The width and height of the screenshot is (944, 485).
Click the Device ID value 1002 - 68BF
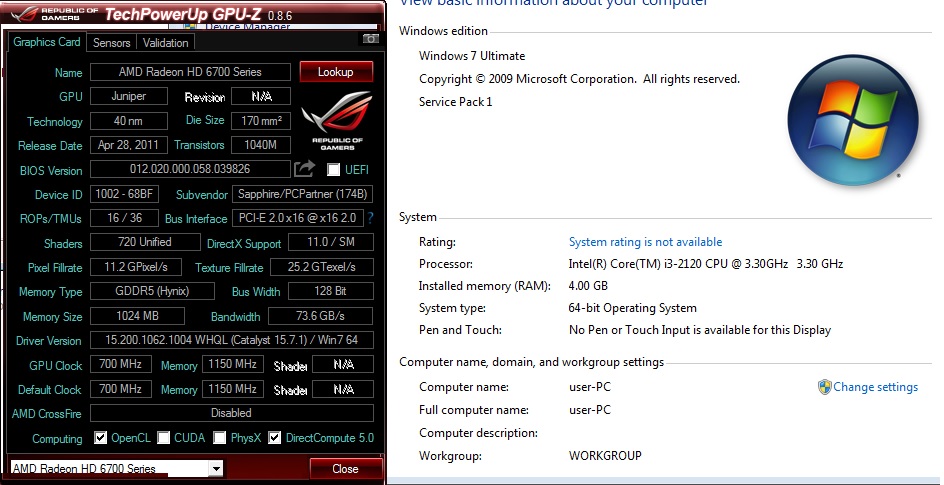pos(125,194)
